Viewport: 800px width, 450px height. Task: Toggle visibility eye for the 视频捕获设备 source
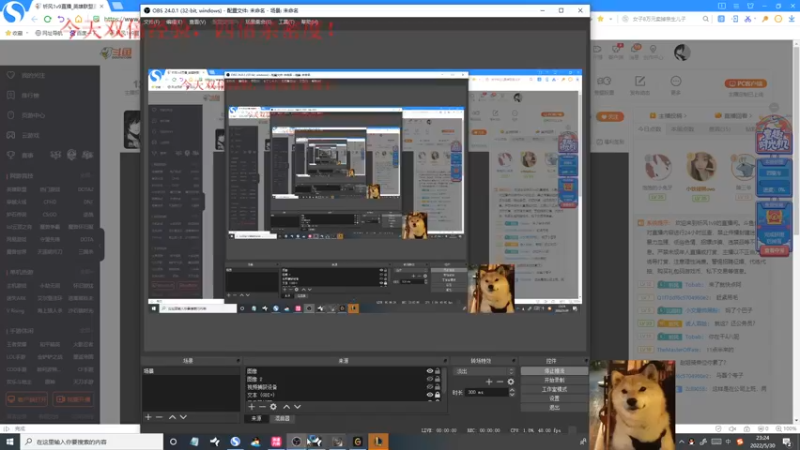(x=430, y=387)
